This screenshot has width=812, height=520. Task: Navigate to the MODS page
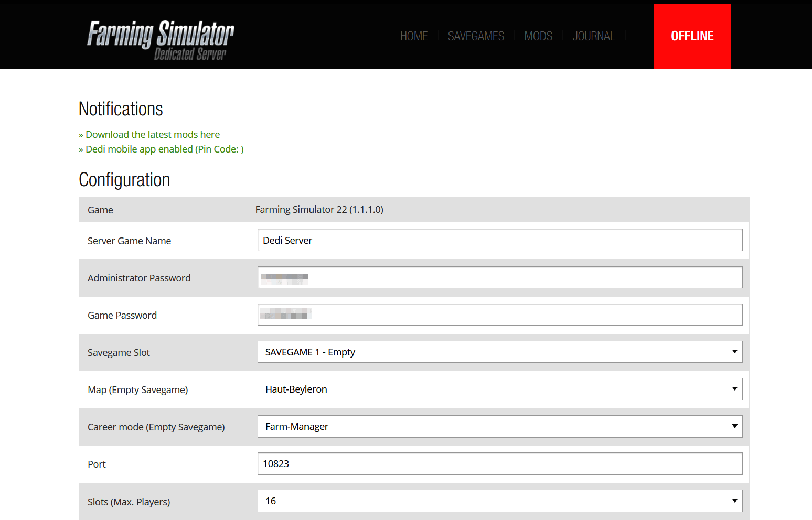tap(538, 36)
